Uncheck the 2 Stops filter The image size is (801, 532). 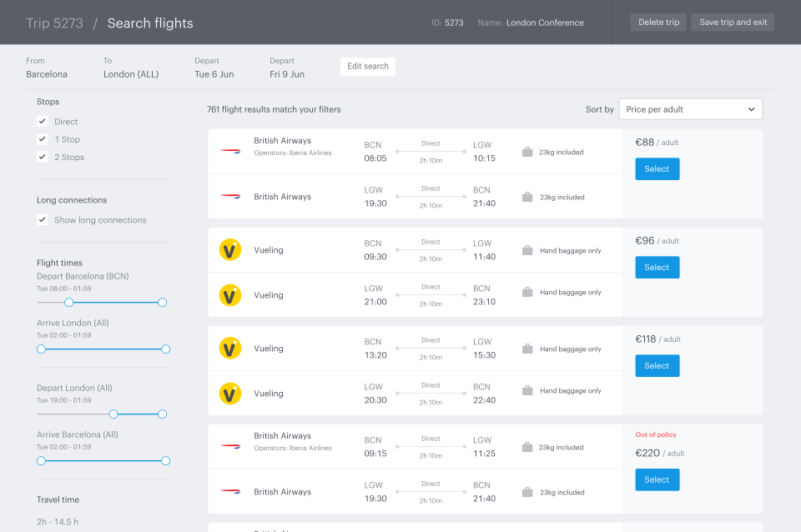pyautogui.click(x=43, y=157)
